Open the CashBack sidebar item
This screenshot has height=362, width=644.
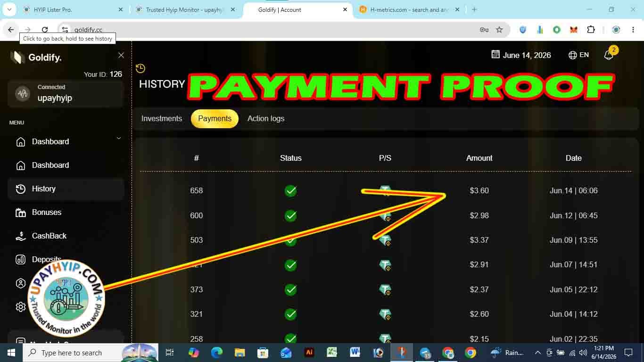click(66, 236)
